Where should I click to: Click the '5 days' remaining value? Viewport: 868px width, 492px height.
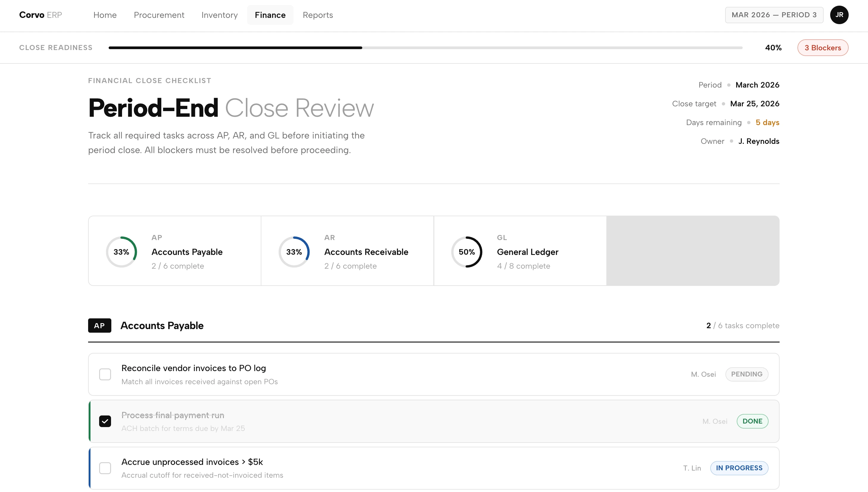[x=768, y=122]
